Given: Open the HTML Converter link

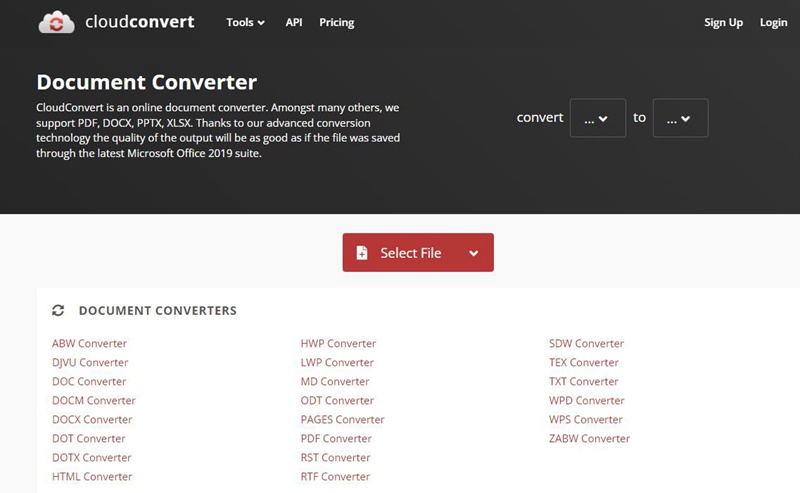Looking at the screenshot, I should [x=92, y=477].
